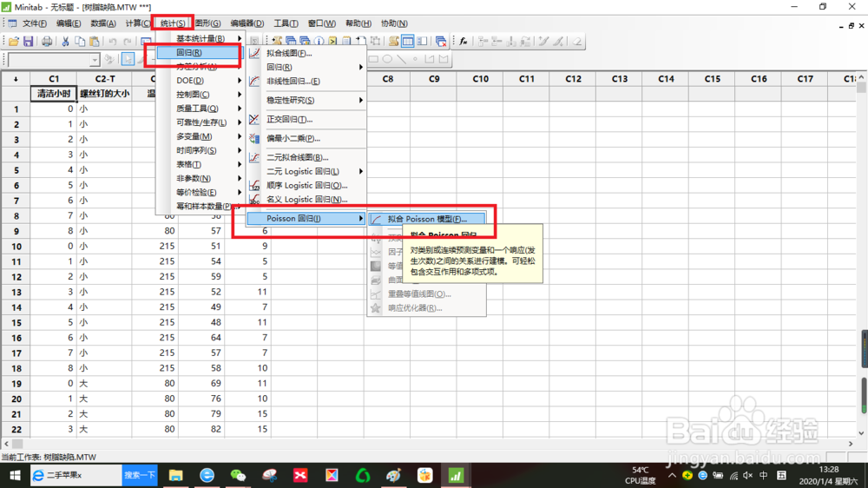Click the Minitab green chart taskbar icon

point(456,475)
